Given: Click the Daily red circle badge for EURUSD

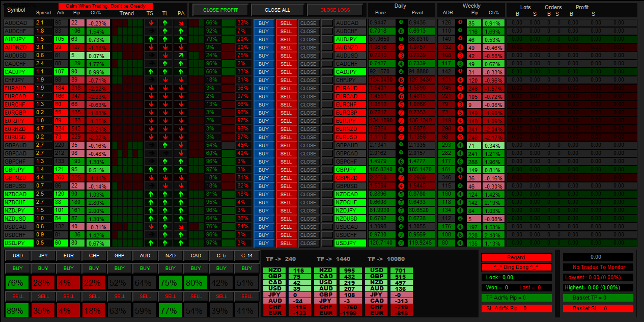Looking at the screenshot, I should click(401, 137).
